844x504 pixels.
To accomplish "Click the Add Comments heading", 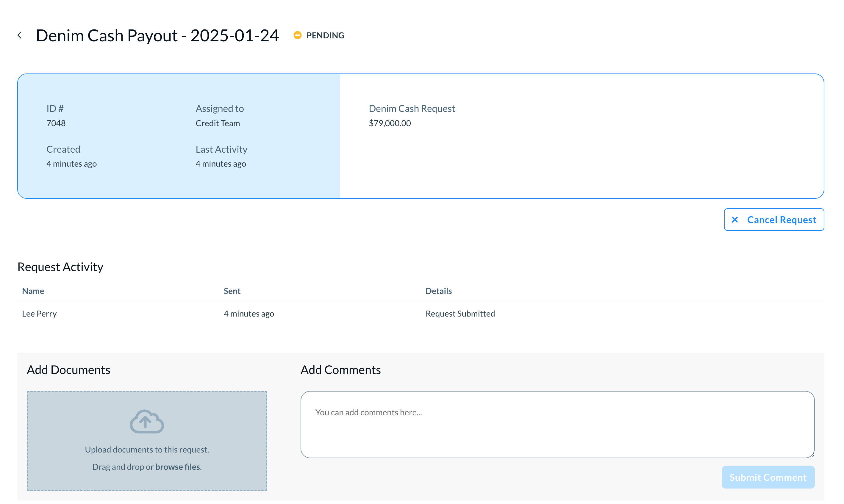I will (341, 370).
